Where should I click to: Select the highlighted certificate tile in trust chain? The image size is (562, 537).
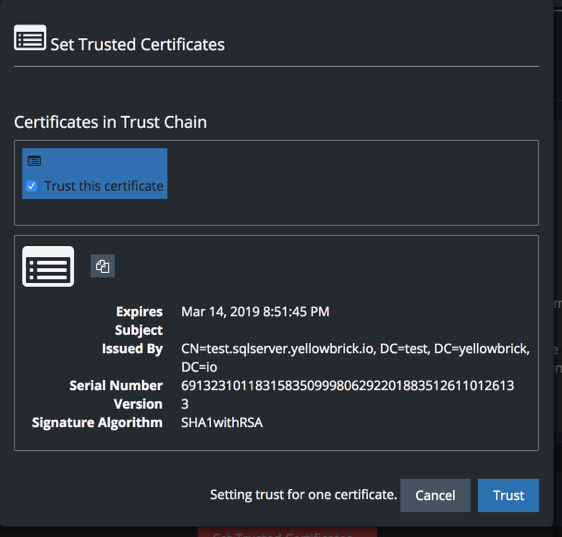[x=95, y=174]
